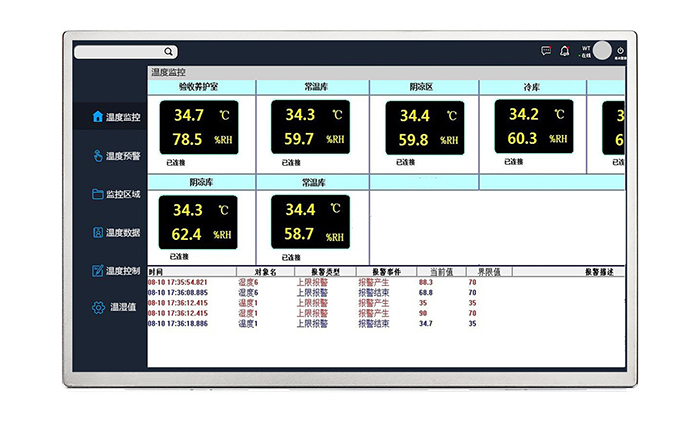Click current value 68.8 in alarm table
This screenshot has width=700, height=428.
pos(426,293)
